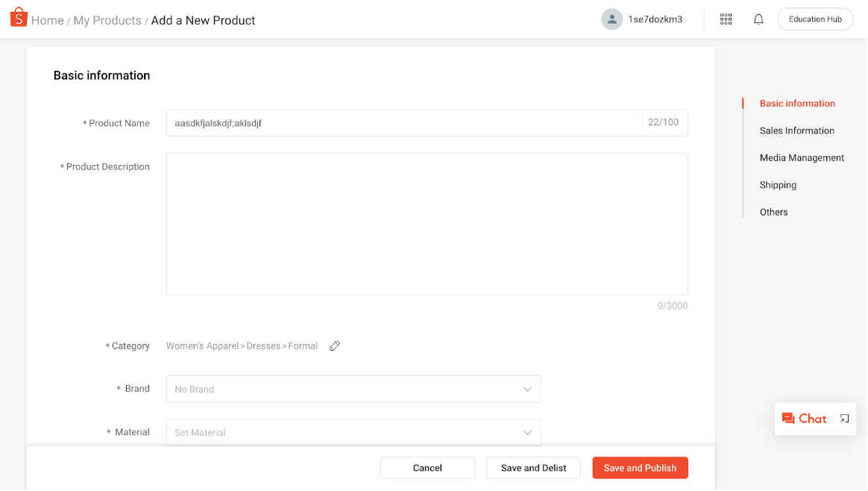The image size is (868, 491).
Task: Click the seller account name 1se7dozkm3
Action: pos(656,19)
